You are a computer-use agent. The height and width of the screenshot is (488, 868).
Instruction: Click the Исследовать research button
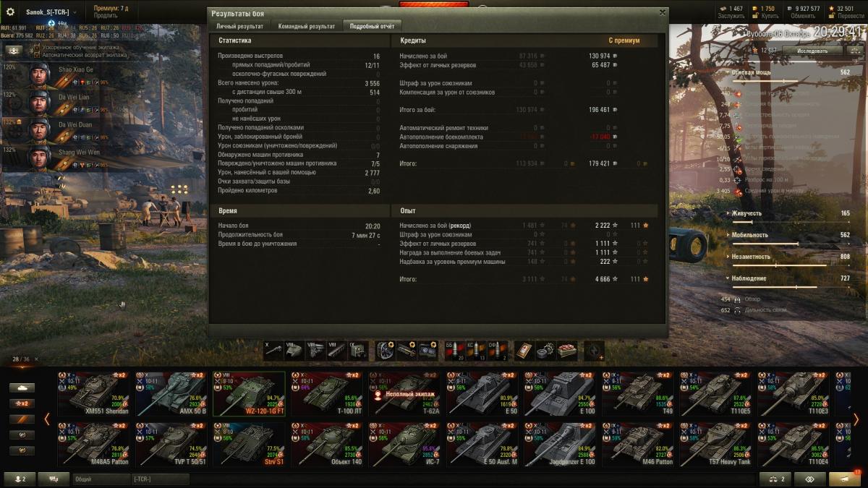tap(812, 51)
